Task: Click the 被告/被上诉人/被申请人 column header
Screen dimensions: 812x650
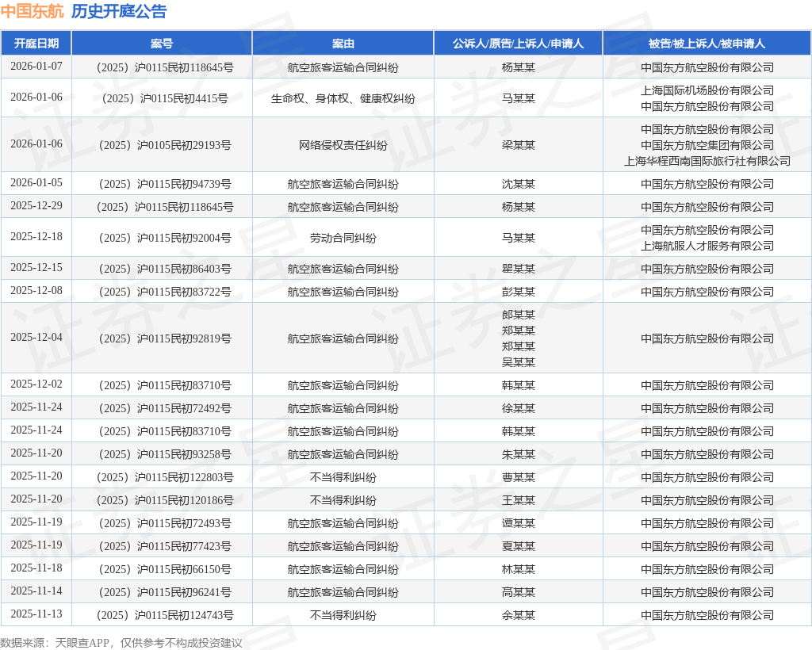Action: [707, 44]
